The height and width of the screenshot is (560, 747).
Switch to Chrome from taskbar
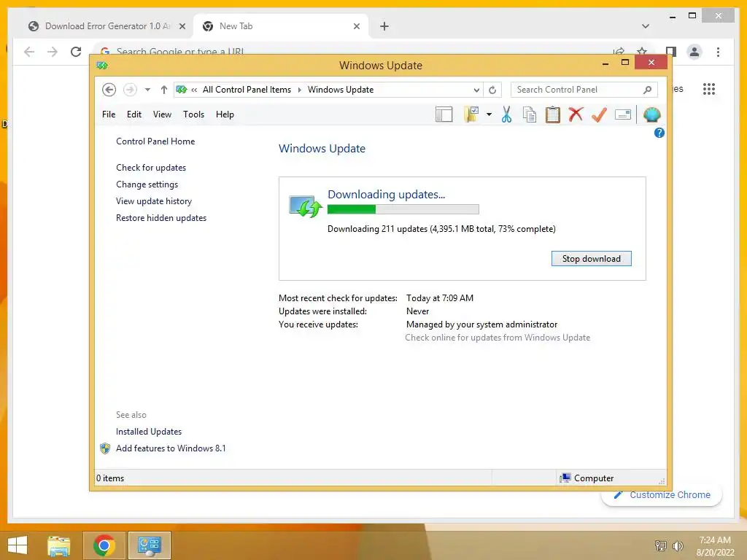pyautogui.click(x=104, y=545)
